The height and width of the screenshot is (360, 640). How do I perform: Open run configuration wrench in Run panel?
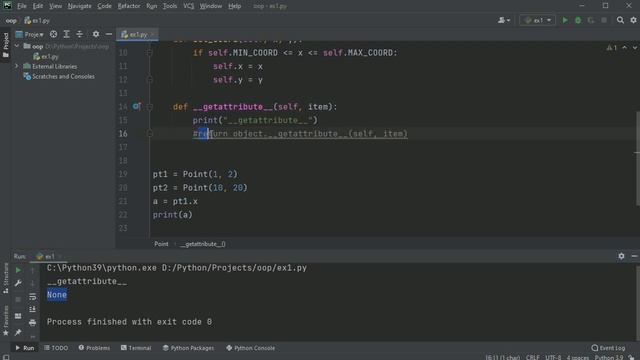point(18,283)
